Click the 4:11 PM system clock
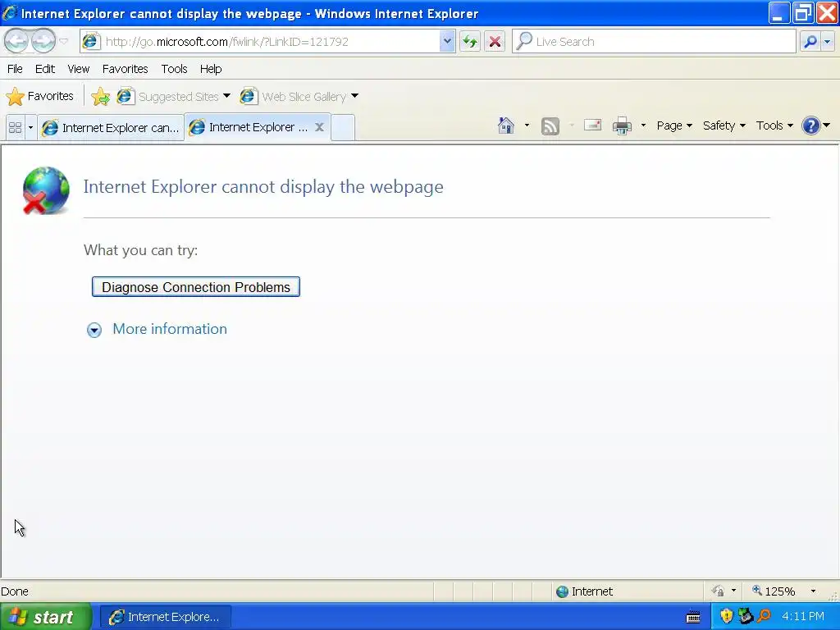This screenshot has height=630, width=840. [802, 617]
